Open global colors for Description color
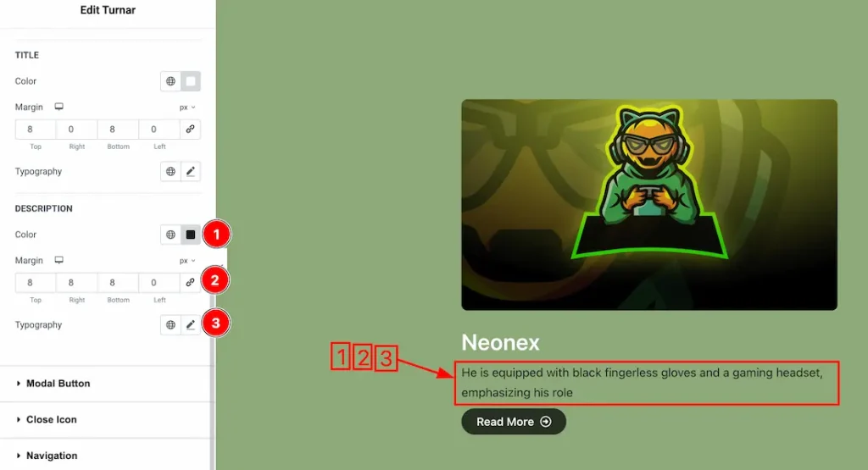 click(170, 235)
